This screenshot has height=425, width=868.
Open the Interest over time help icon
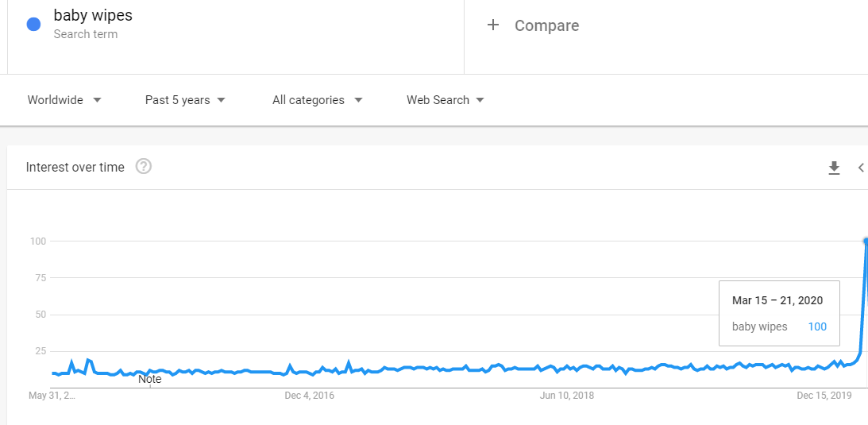tap(144, 167)
